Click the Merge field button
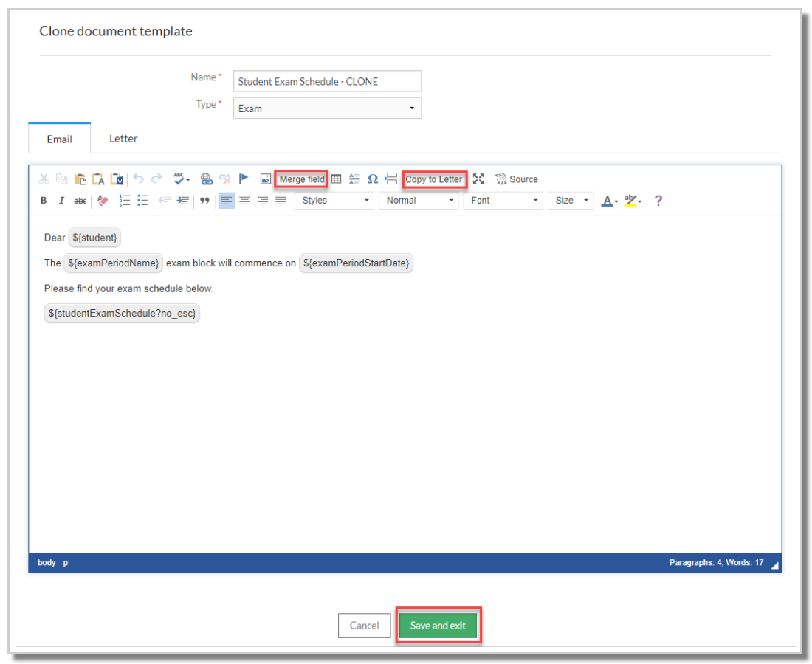Viewport: 812px width, 664px height. tap(301, 179)
